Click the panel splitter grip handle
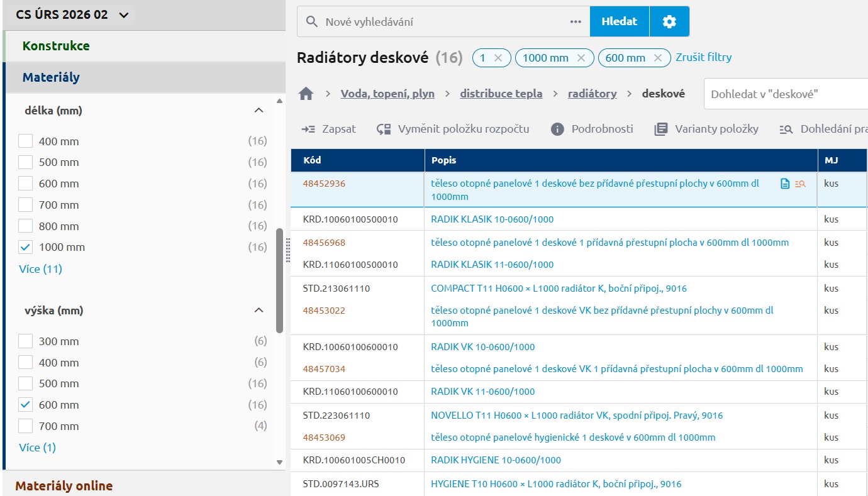Image resolution: width=868 pixels, height=496 pixels. [288, 250]
